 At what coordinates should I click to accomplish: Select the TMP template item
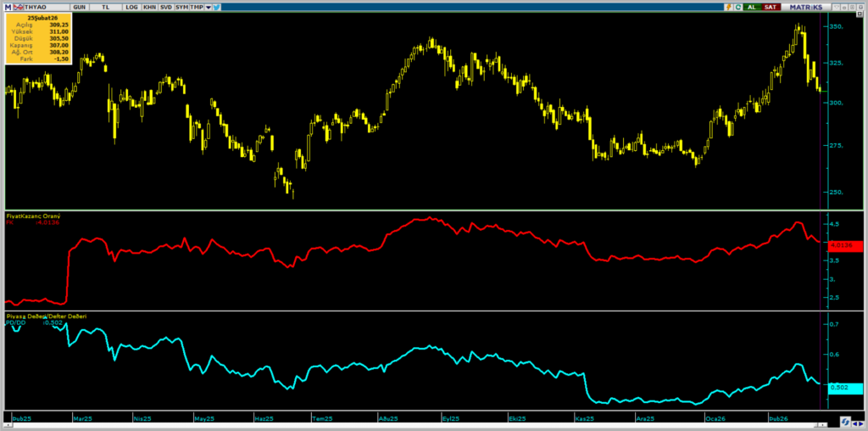(x=196, y=6)
